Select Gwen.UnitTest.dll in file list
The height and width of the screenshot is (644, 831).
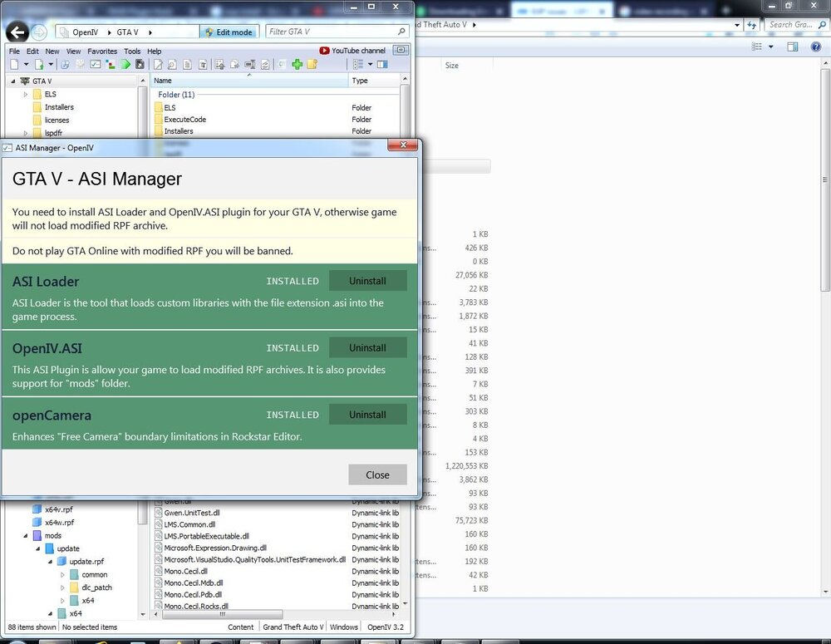pos(192,513)
